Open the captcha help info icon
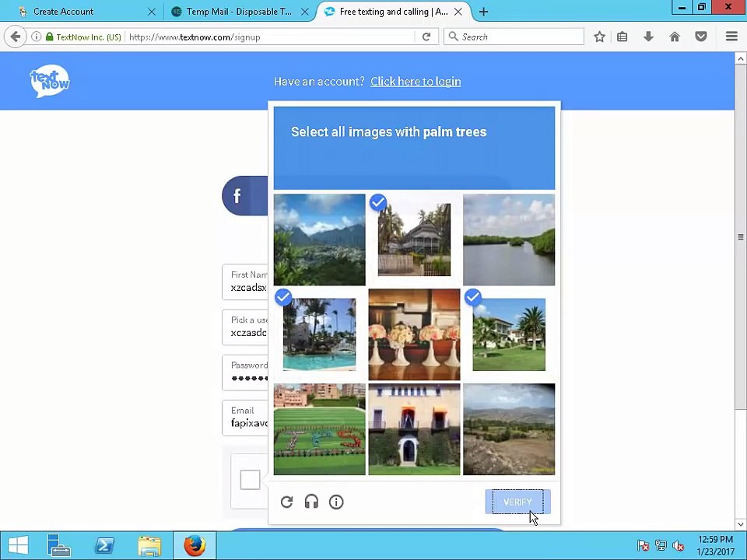The width and height of the screenshot is (747, 560). pos(336,502)
